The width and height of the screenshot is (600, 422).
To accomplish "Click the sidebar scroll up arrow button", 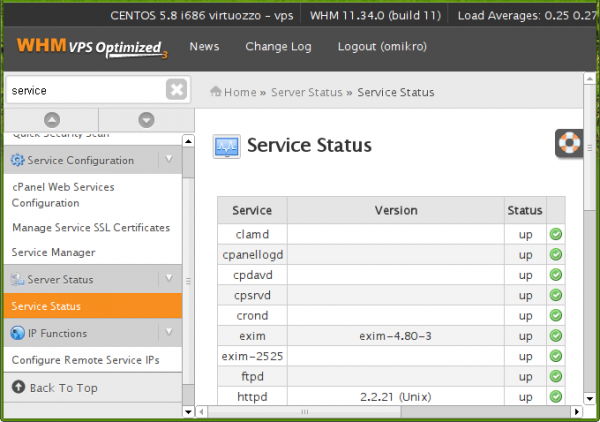I will (x=51, y=119).
